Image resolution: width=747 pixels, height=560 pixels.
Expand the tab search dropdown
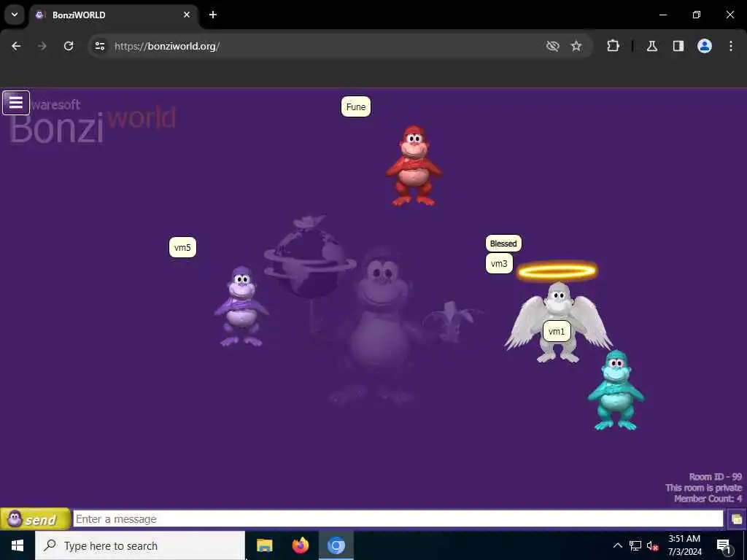click(15, 15)
